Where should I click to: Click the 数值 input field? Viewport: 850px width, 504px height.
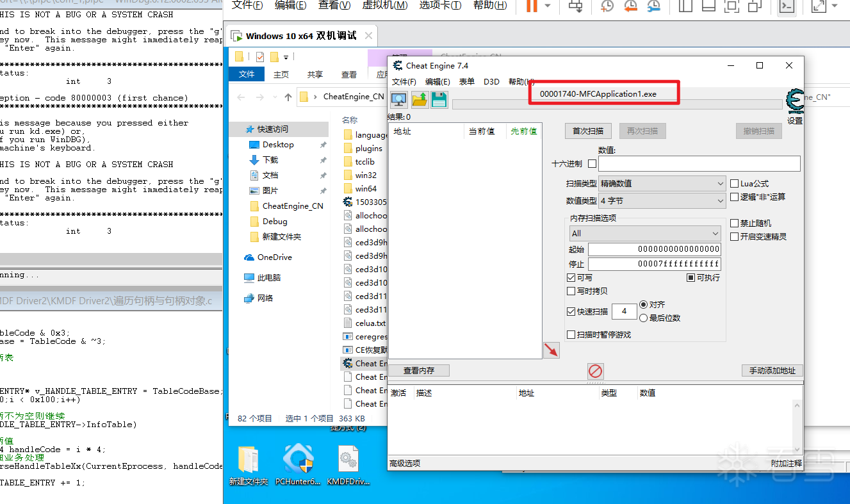coord(699,164)
